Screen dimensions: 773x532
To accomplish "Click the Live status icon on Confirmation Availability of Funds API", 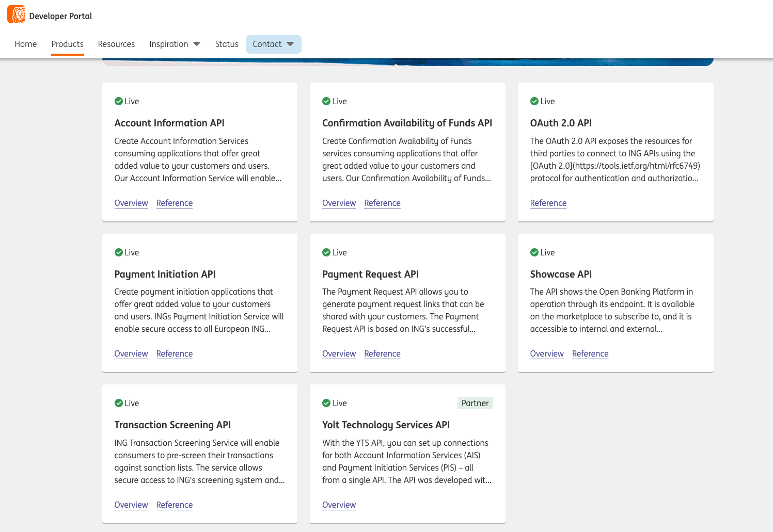I will click(327, 101).
